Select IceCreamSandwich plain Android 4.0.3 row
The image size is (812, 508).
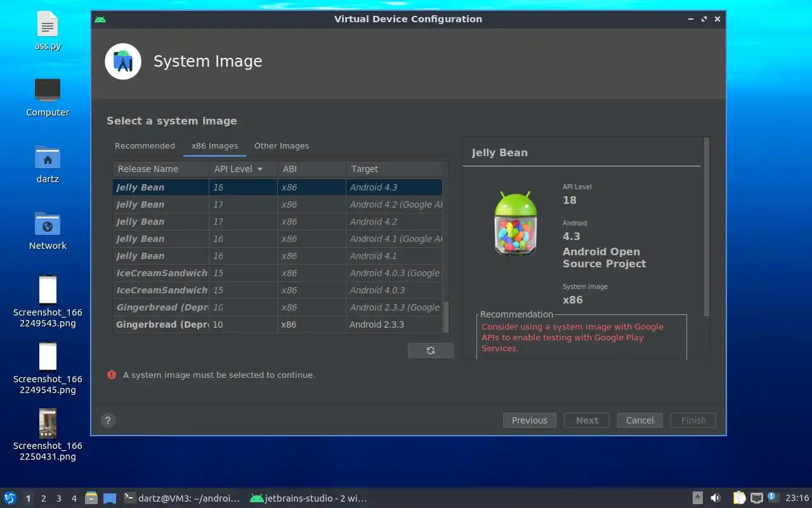pos(277,290)
